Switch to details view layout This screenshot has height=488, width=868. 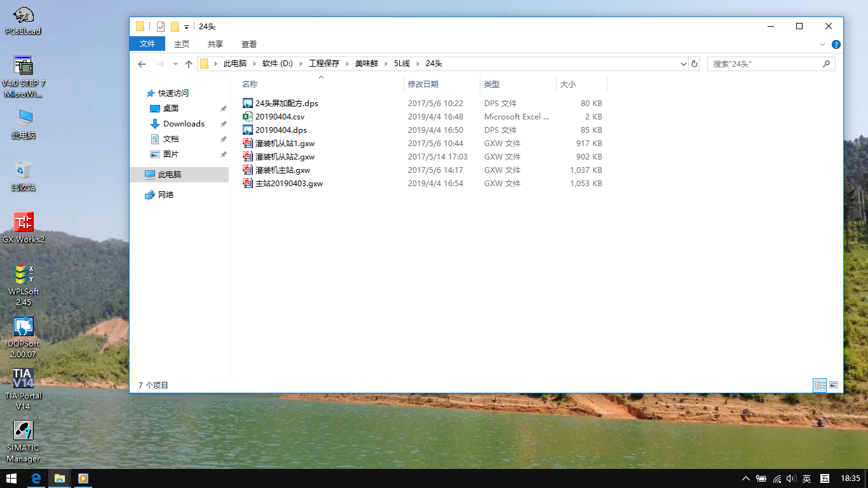click(x=820, y=385)
